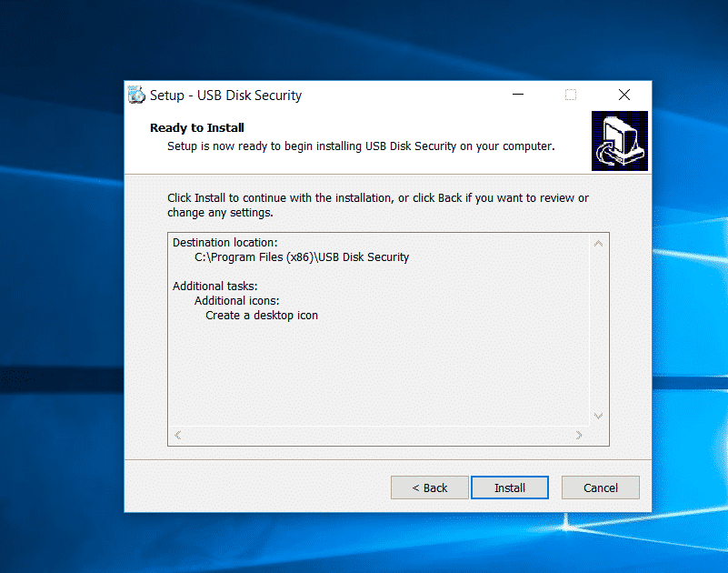Click the disabled maximize button

click(571, 95)
